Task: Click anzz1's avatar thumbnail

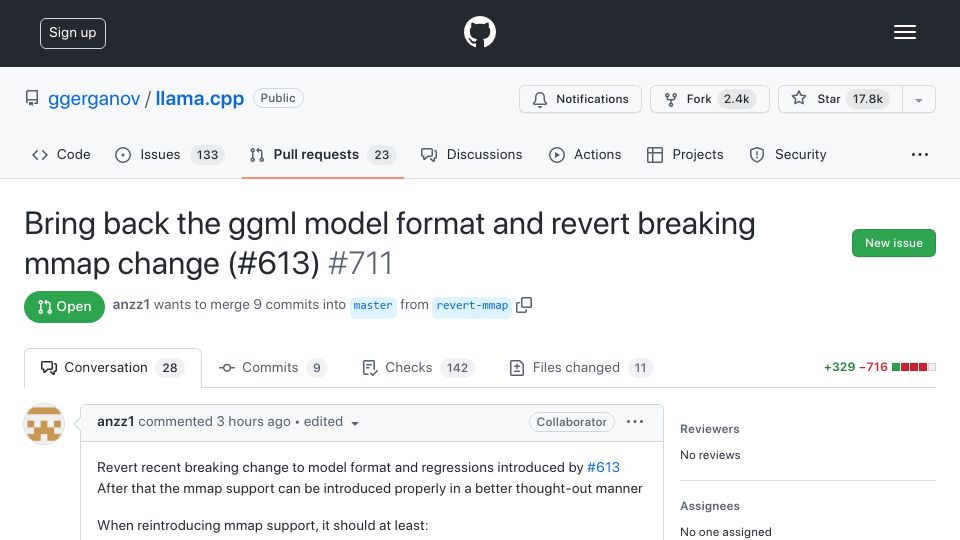Action: tap(44, 424)
